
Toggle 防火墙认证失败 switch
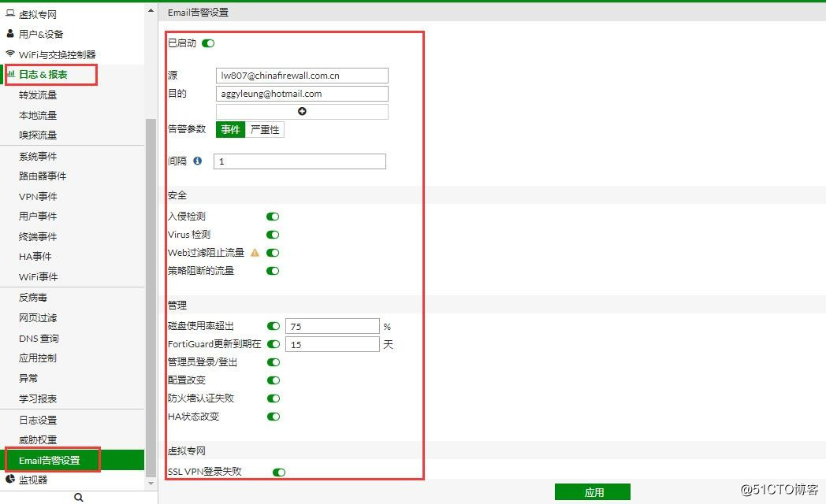tap(273, 398)
